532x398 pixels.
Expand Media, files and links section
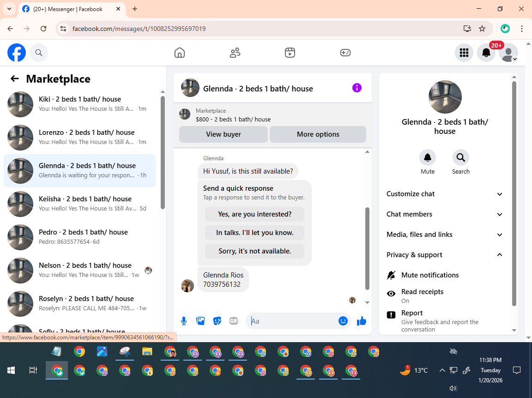coord(444,235)
